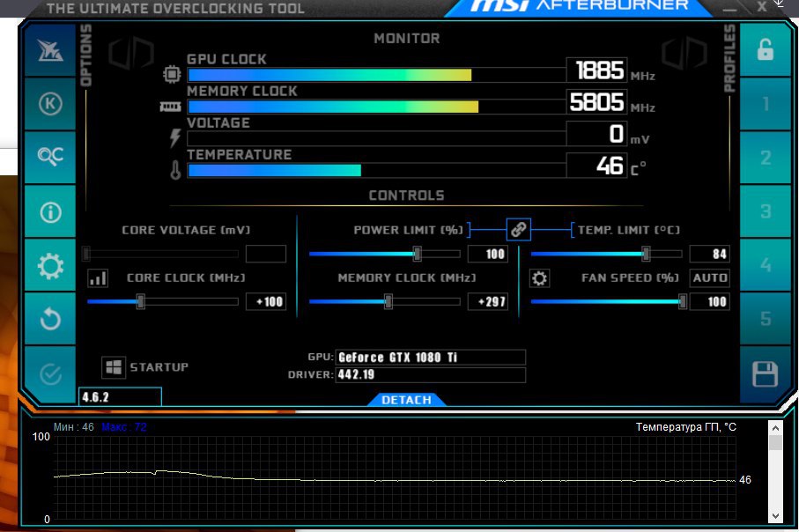Open fan speed settings gear icon
The image size is (799, 532).
pos(539,278)
